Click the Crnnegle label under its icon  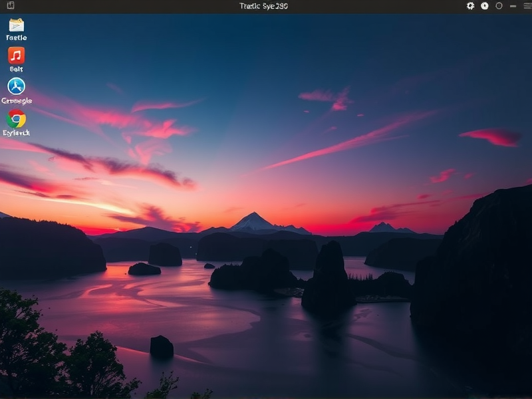[17, 100]
